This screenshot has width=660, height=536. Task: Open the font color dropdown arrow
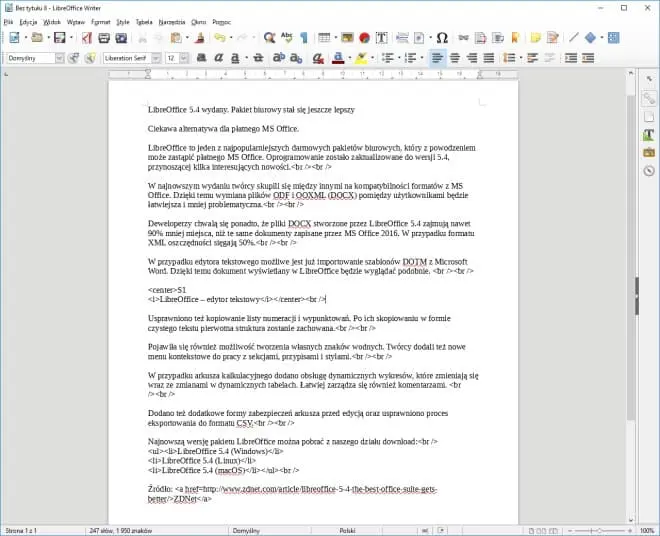tap(350, 58)
